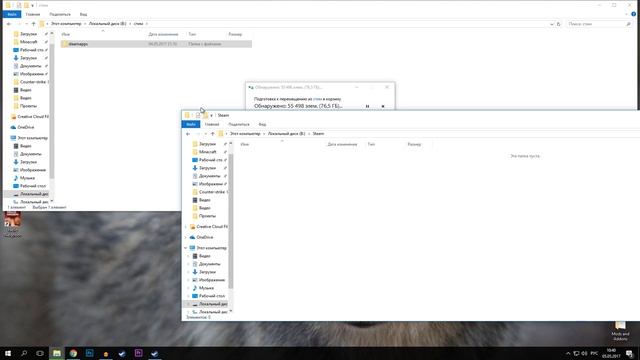Select Музыка in Steam window sidebar

click(x=206, y=288)
